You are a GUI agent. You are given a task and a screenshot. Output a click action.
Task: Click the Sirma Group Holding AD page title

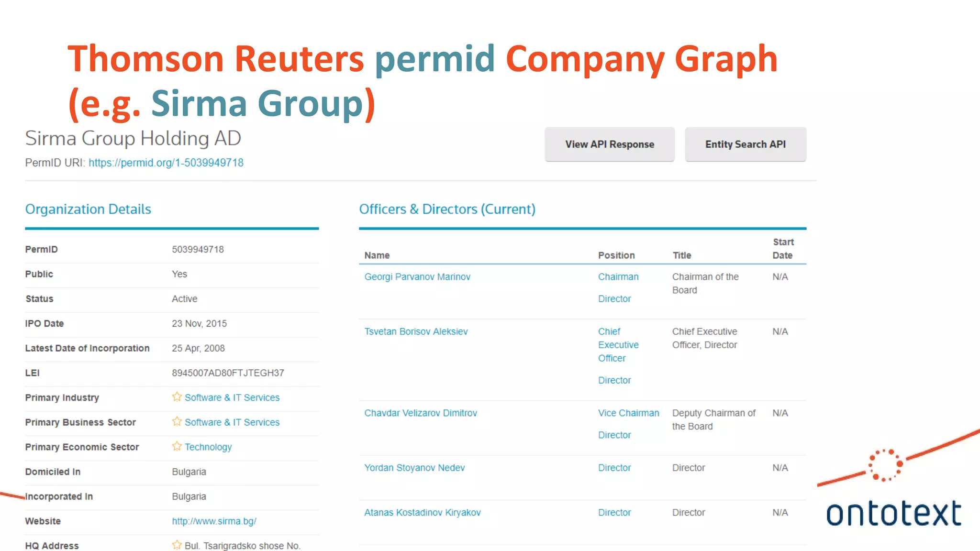(x=133, y=138)
